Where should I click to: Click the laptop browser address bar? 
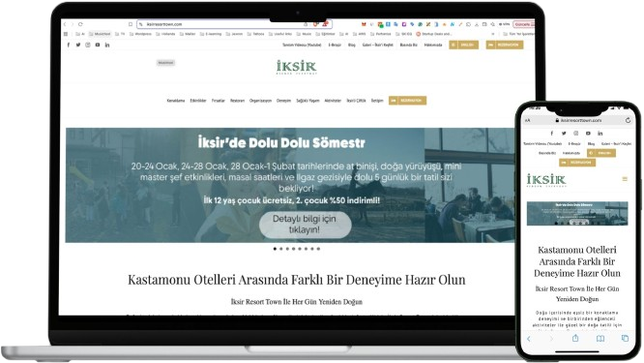pyautogui.click(x=234, y=24)
